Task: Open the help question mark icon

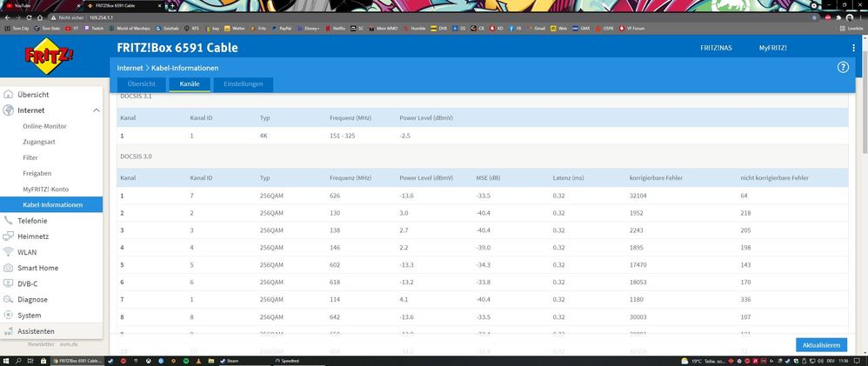Action: (843, 67)
